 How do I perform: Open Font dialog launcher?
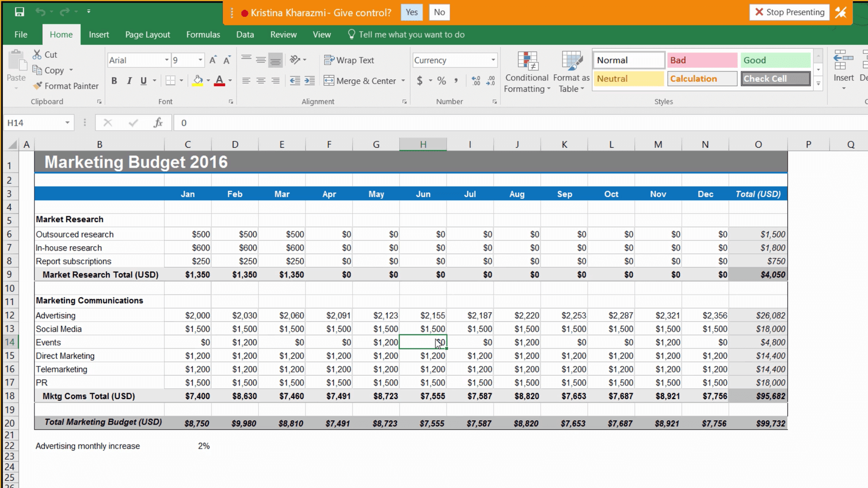click(x=231, y=101)
